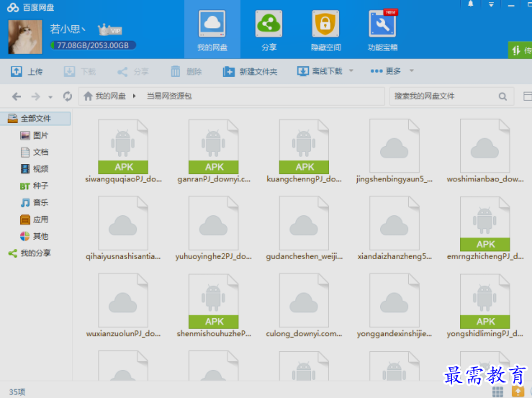Select the jingshenbingyaun5 file

tap(395, 151)
